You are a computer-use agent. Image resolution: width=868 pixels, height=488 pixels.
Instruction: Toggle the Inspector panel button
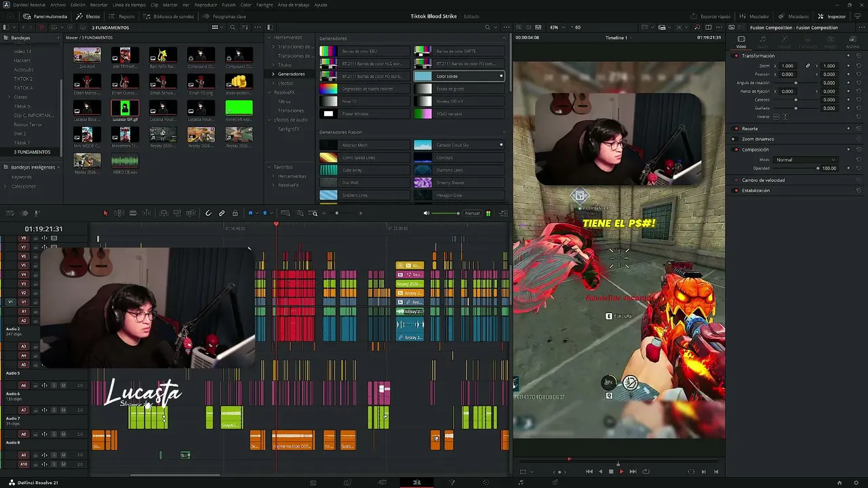[832, 16]
